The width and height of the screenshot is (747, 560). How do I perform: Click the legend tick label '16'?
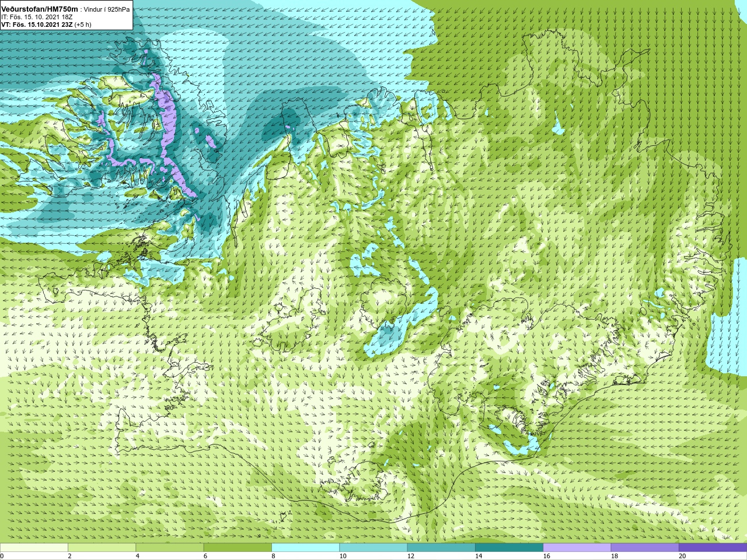(x=546, y=556)
